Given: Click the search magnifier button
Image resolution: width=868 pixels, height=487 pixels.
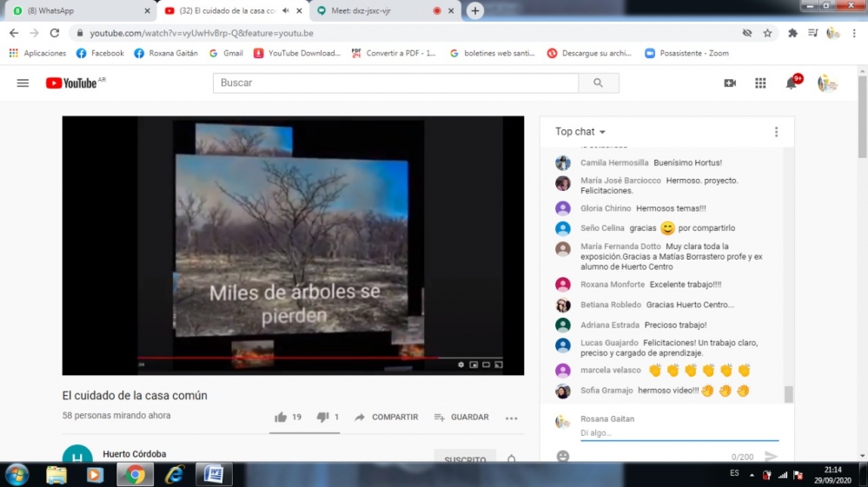Looking at the screenshot, I should 598,83.
